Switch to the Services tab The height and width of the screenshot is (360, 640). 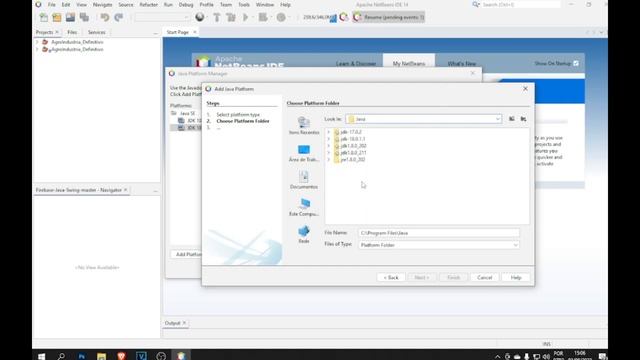tap(97, 32)
